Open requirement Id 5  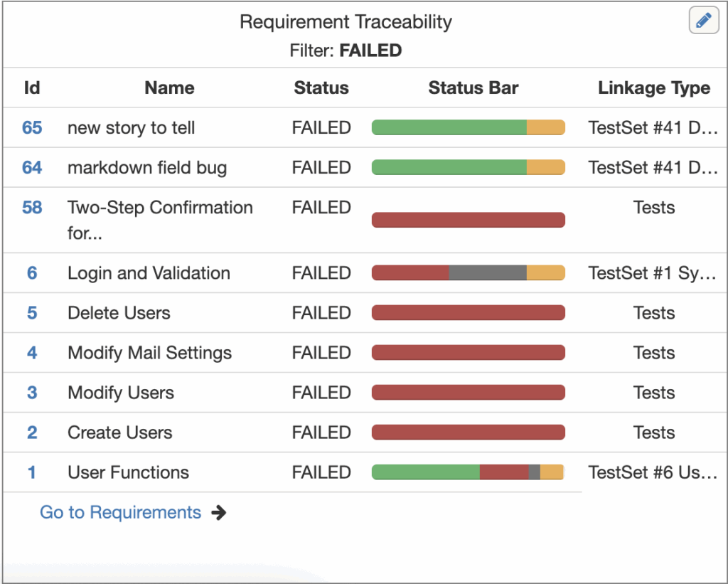[x=32, y=313]
